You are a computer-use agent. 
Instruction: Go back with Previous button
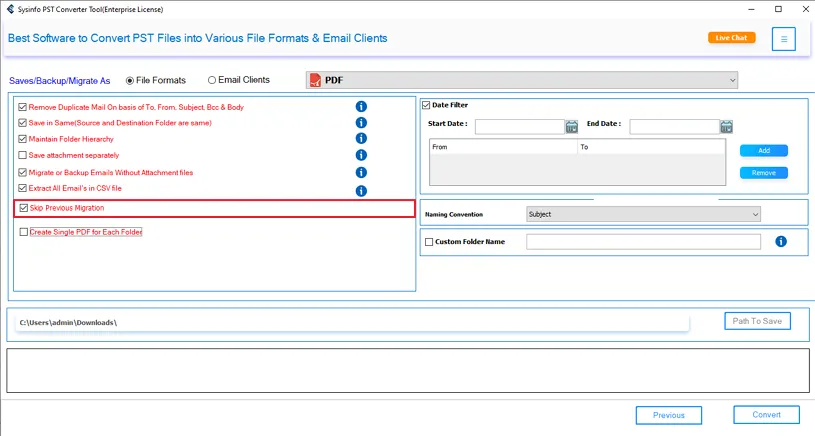[668, 415]
